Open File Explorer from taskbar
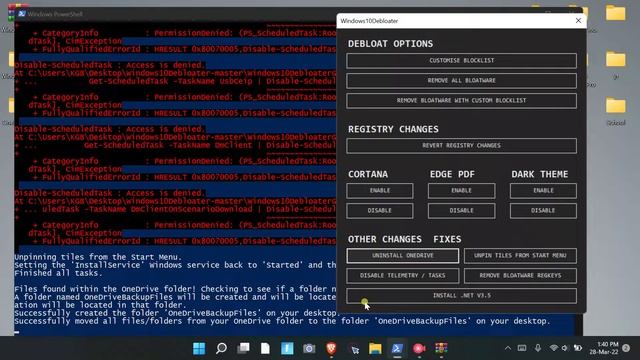The width and height of the screenshot is (640, 360). (x=375, y=348)
